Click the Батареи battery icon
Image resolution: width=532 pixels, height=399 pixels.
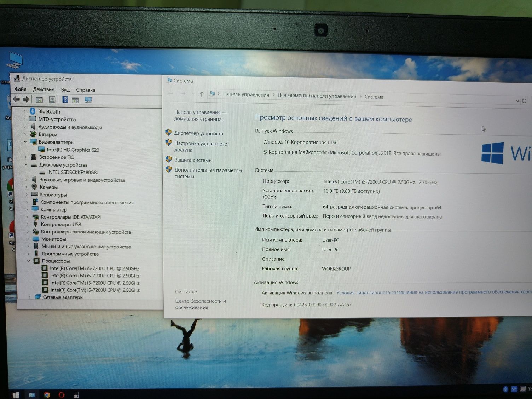pos(33,134)
